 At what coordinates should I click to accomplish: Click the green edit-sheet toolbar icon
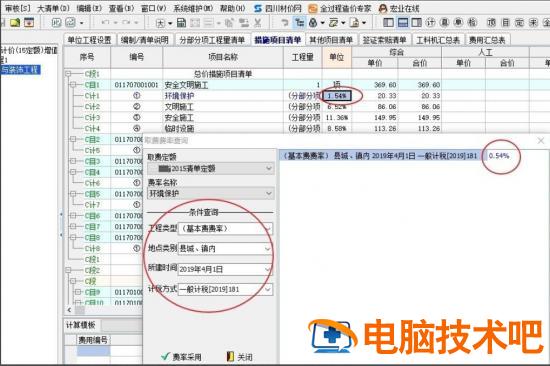pos(333,23)
